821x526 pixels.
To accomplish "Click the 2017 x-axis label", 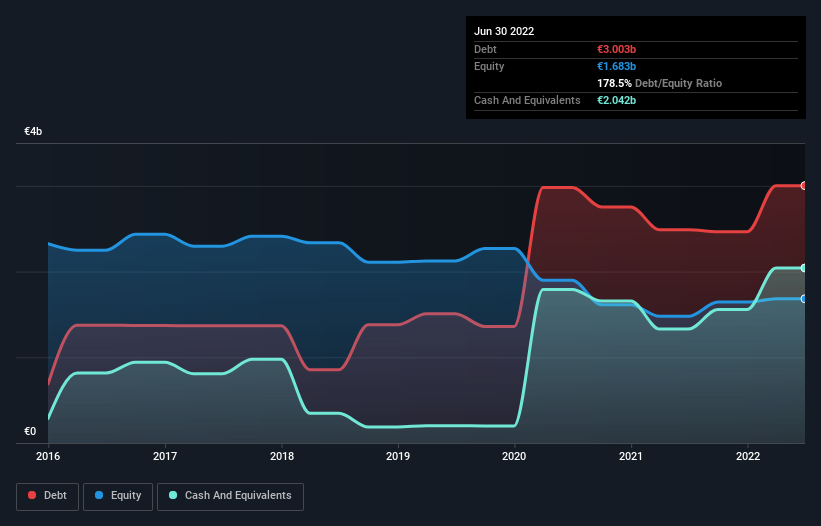I will click(x=165, y=456).
